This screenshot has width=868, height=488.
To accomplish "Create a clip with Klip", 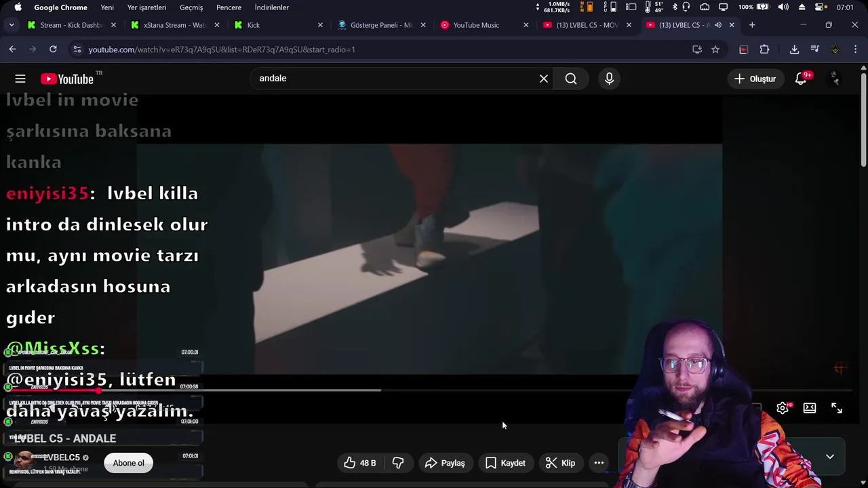I will click(x=560, y=463).
